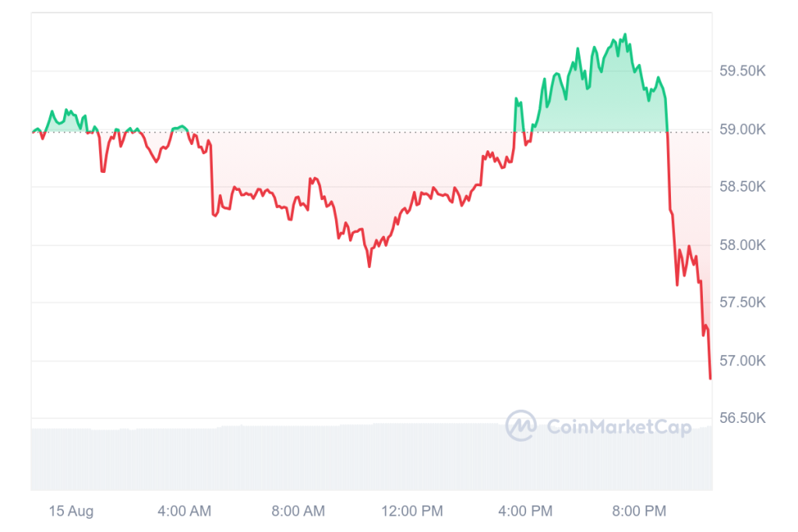Click the 56.50K price axis label
This screenshot has width=798, height=532.
click(x=742, y=418)
